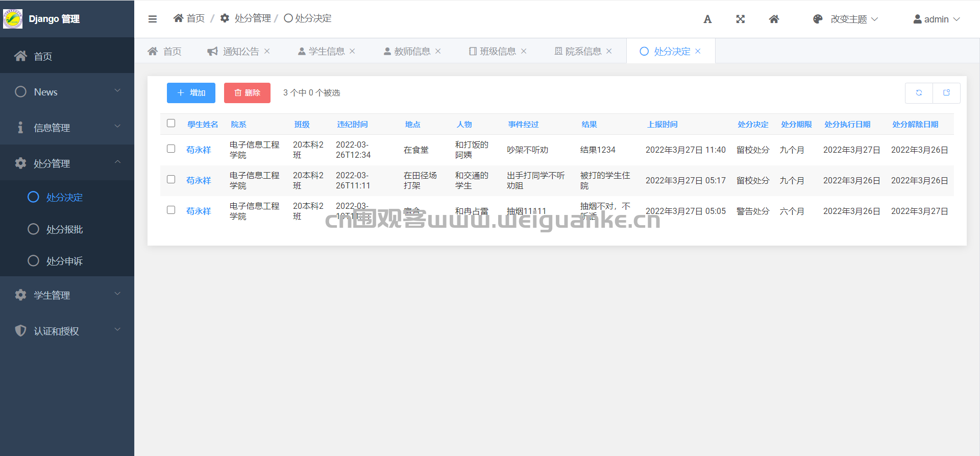Toggle fullscreen with expand icon
980x456 pixels.
[740, 19]
